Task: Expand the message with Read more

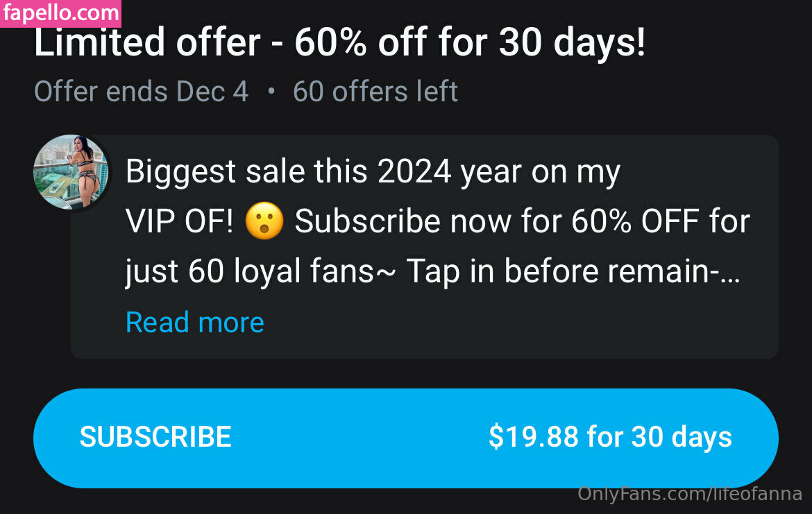Action: click(x=194, y=323)
